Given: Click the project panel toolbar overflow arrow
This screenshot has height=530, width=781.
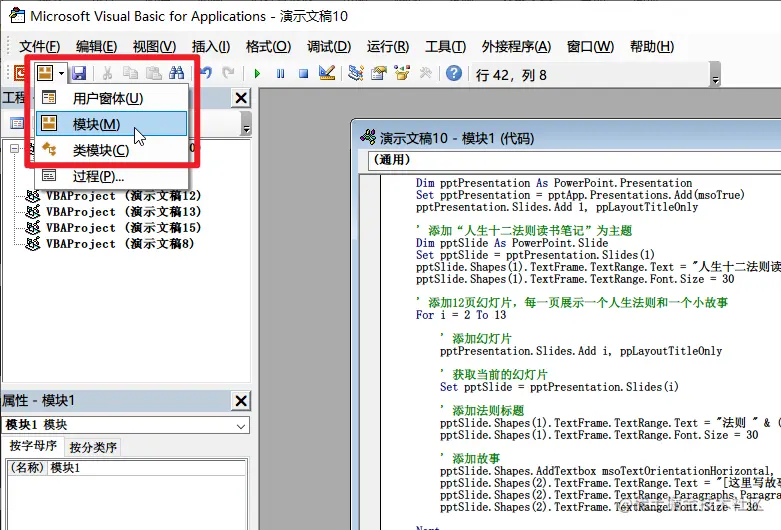Looking at the screenshot, I should tap(246, 128).
